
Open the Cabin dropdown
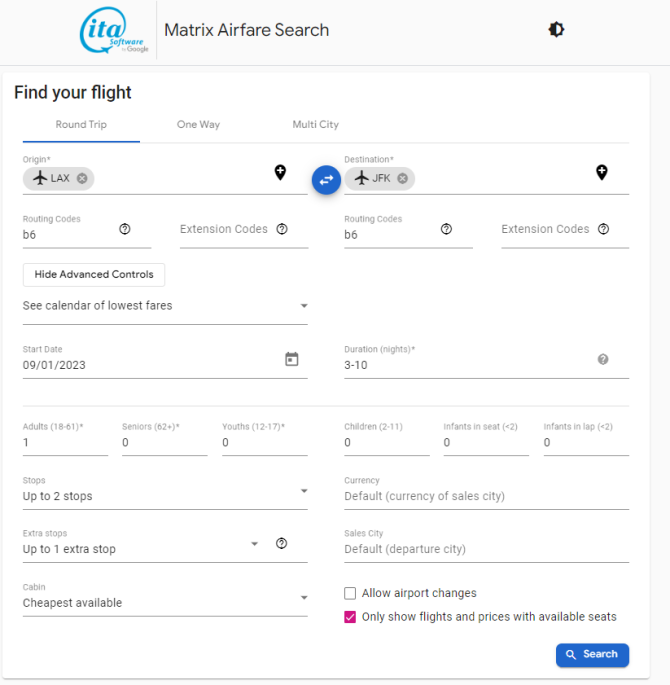165,599
